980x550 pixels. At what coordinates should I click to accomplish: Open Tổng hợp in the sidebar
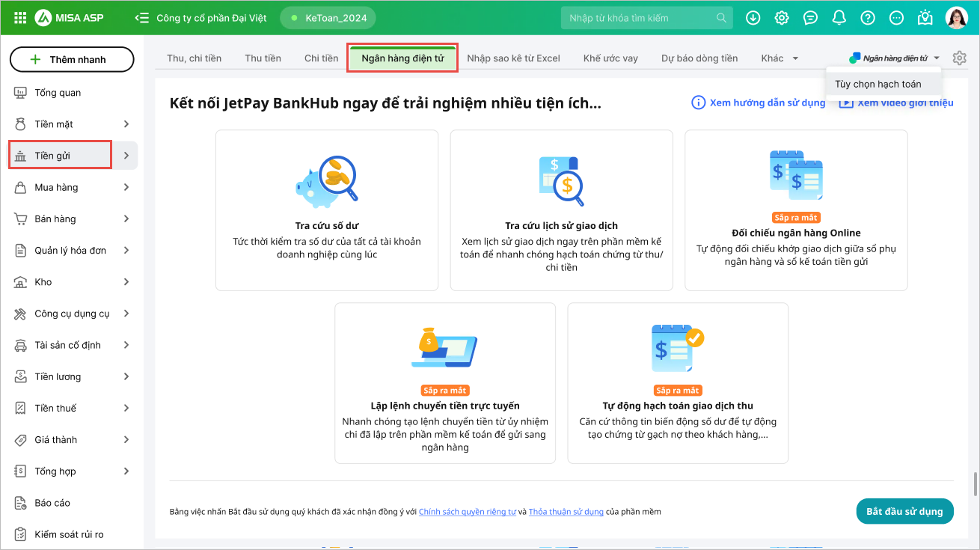click(x=72, y=471)
